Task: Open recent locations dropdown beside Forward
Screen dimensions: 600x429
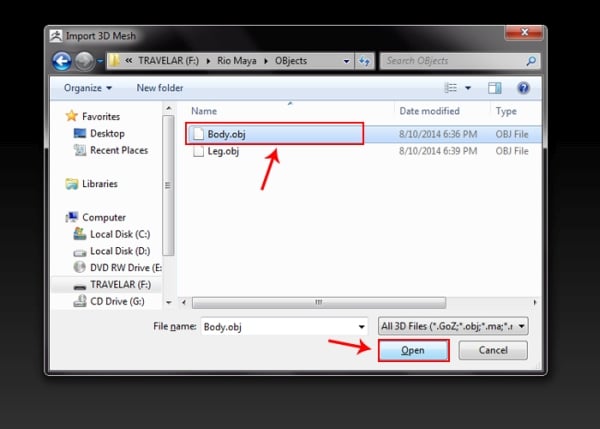Action: [100, 61]
